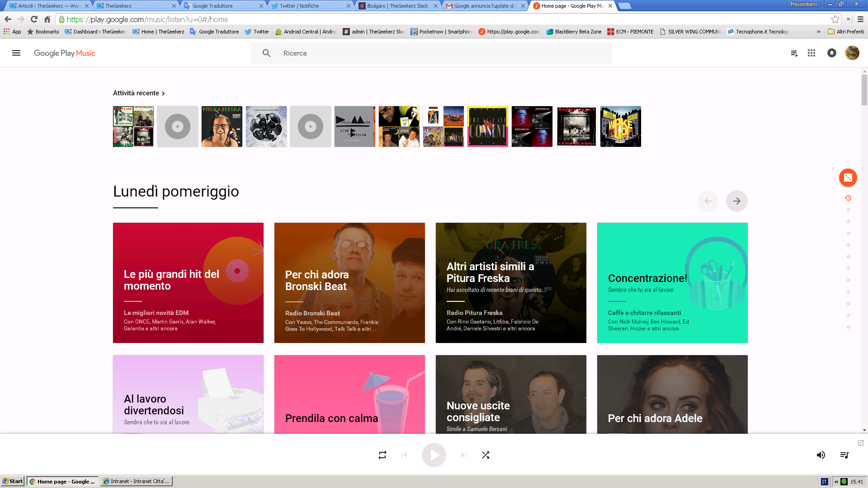This screenshot has height=488, width=868.
Task: Open Al lavoro divertendosi card
Action: click(188, 394)
